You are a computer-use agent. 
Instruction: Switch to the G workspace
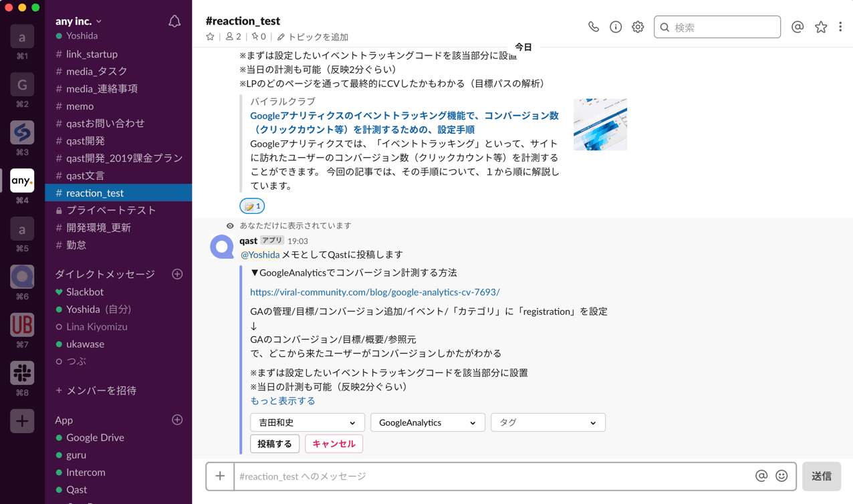coord(22,84)
